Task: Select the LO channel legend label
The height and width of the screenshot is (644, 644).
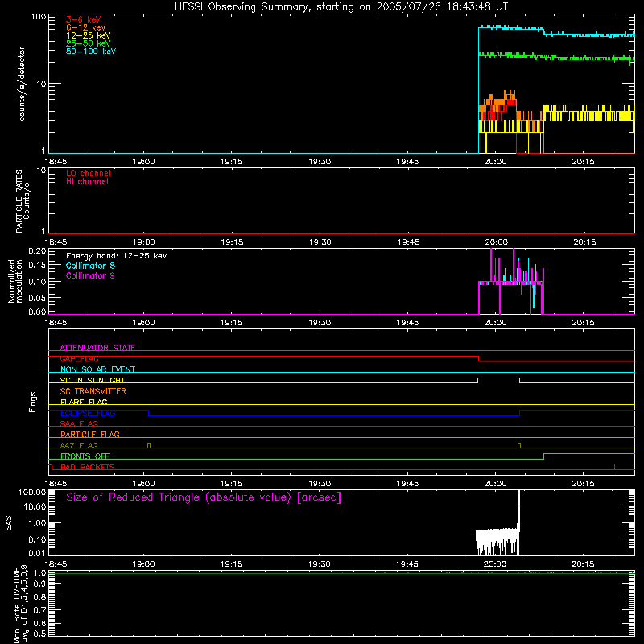Action: coord(89,173)
